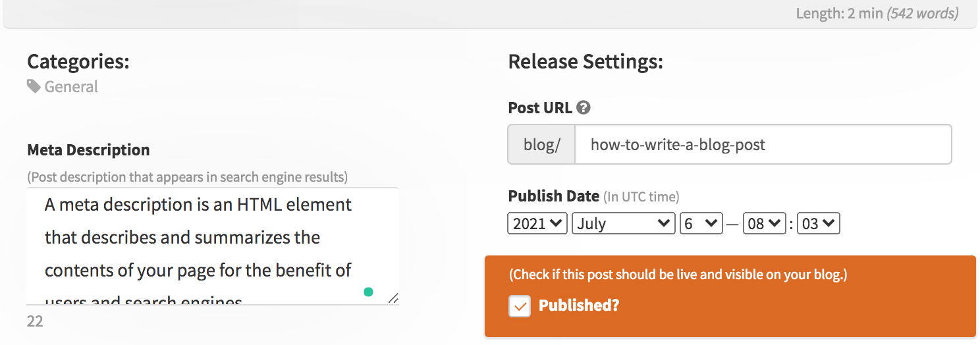Click the how-to-write-a-blog-post URL field
Screen dimensions: 980x345
[x=763, y=144]
